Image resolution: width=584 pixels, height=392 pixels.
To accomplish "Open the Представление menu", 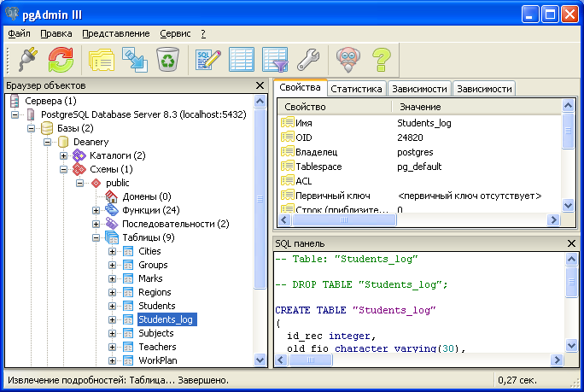I will 116,33.
